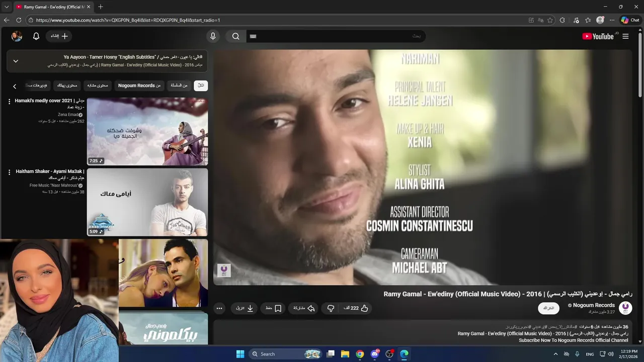The width and height of the screenshot is (644, 362).
Task: Open browser Extensions puzzle icon
Action: tap(562, 20)
